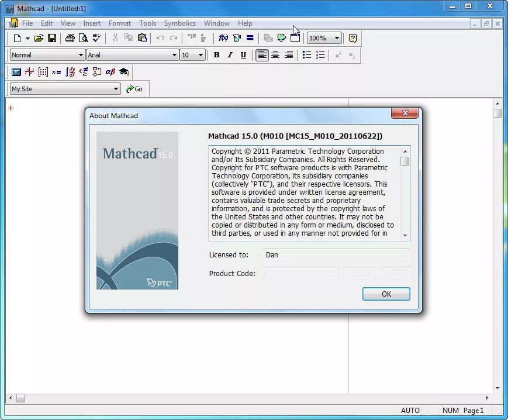
Task: Toggle Italic formatting
Action: (x=230, y=55)
